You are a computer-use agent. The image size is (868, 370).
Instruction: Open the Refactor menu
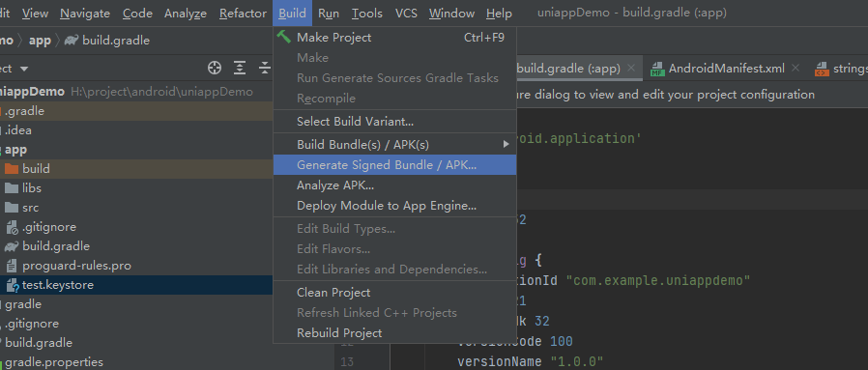click(243, 14)
